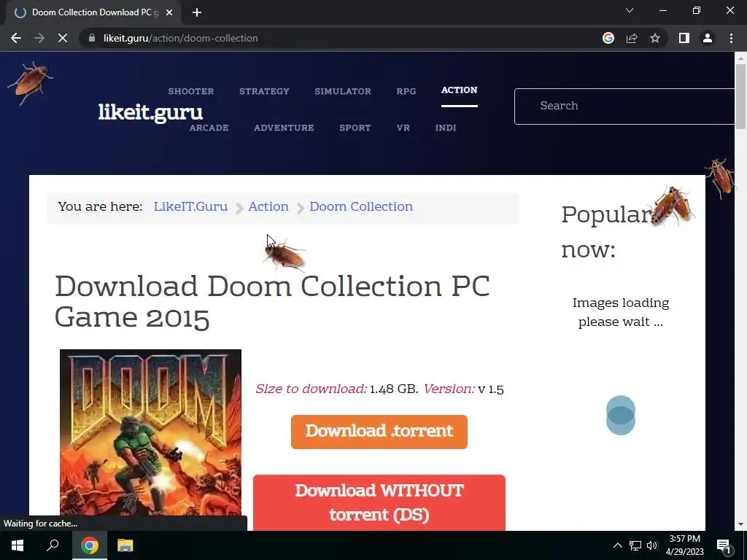Open the network status tray icon

coord(635,545)
